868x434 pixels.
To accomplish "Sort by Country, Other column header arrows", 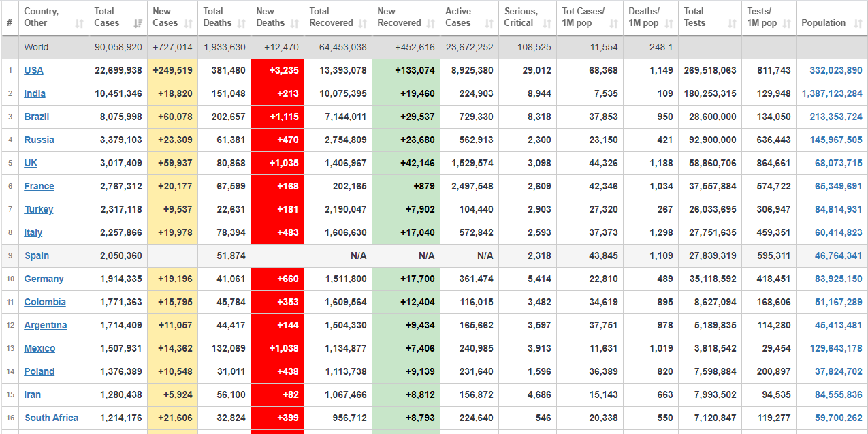I will pos(79,23).
